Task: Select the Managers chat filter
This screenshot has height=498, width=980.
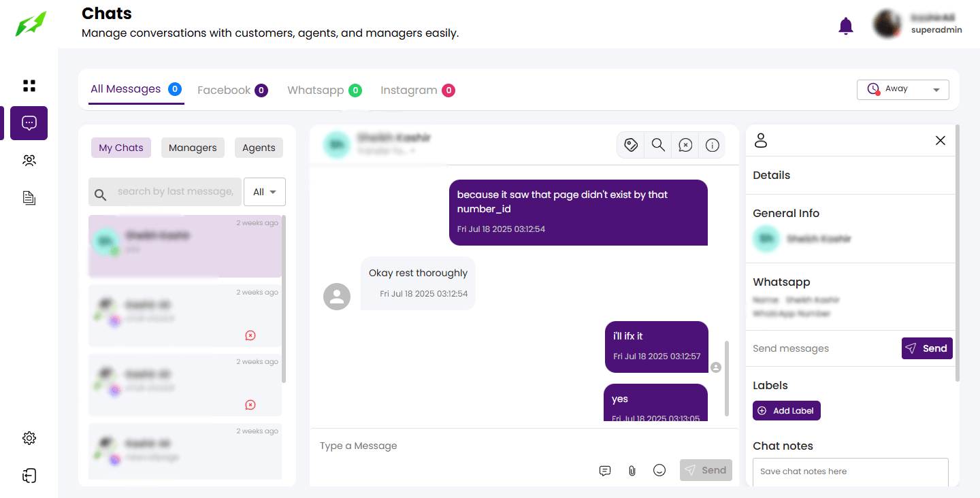Action: tap(193, 148)
